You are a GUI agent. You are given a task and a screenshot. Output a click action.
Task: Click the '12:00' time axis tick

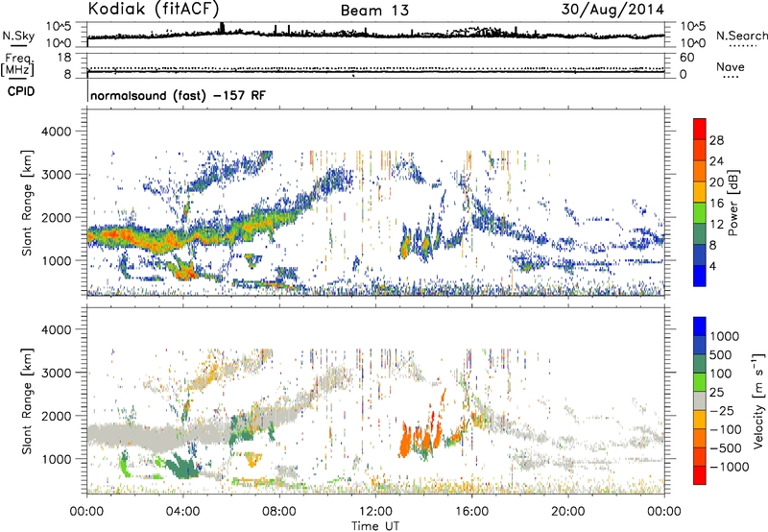pos(375,512)
